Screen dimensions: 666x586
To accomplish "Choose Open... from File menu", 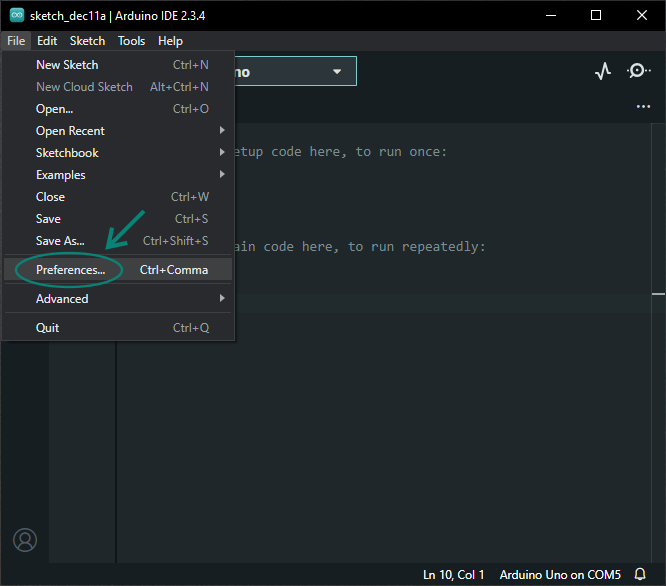I will [118, 109].
